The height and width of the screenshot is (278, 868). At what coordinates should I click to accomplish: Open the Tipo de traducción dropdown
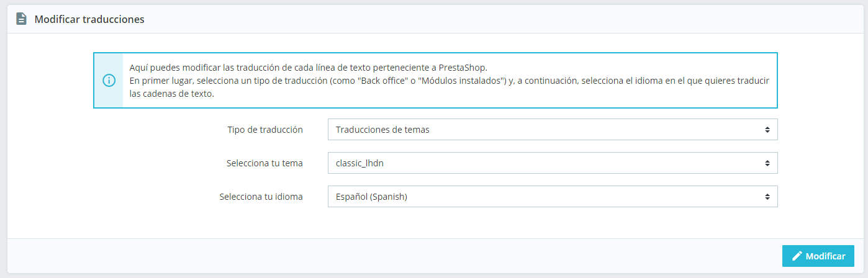(552, 130)
